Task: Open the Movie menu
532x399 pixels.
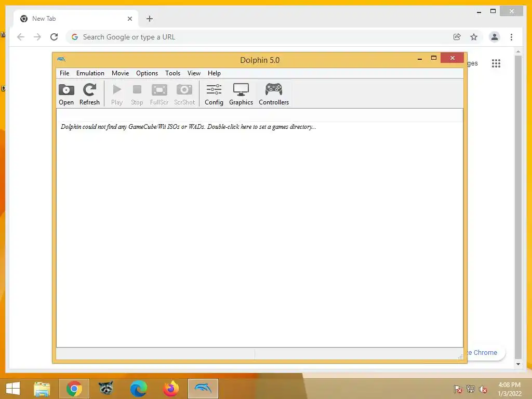Action: (x=120, y=73)
